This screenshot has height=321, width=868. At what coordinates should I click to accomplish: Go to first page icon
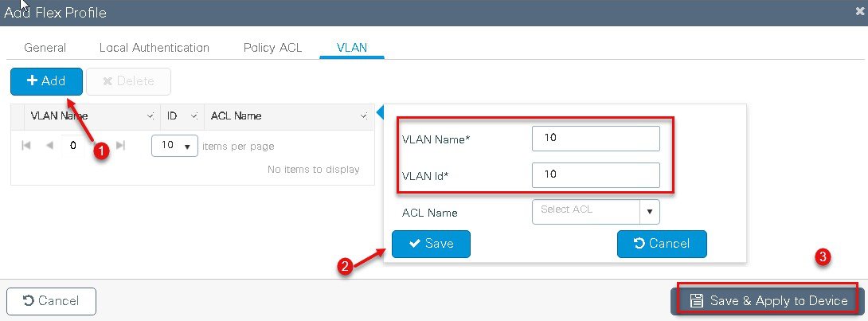(25, 146)
